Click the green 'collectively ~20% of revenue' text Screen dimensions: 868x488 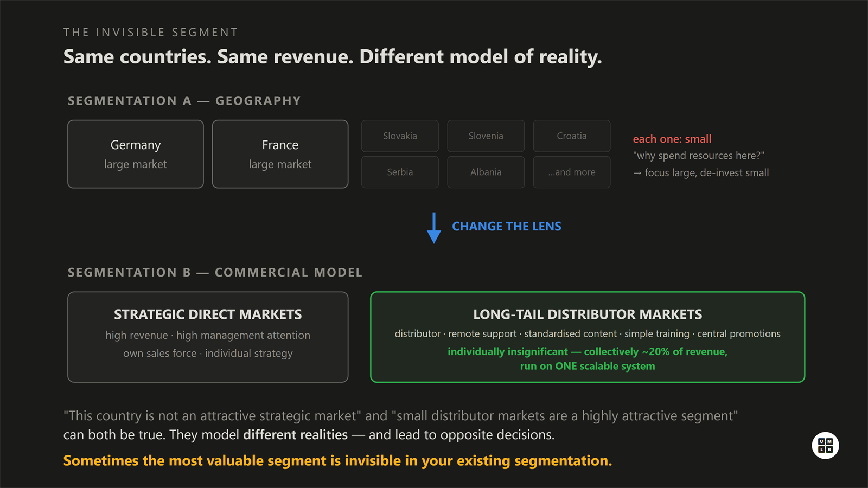point(655,351)
